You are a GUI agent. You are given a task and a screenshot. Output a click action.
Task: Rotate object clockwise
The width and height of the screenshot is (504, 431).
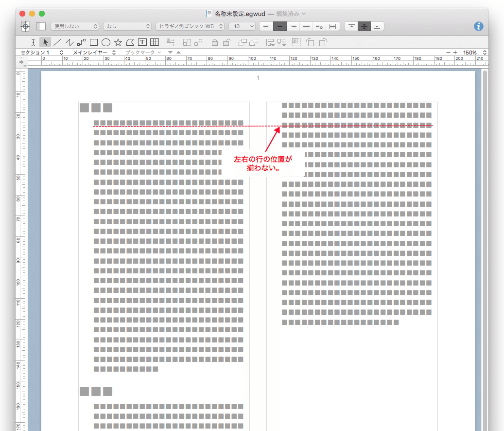tap(323, 42)
